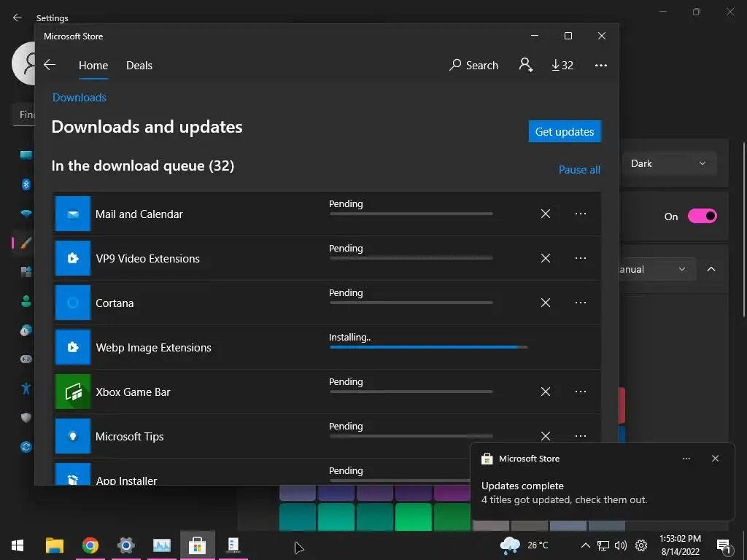Go back with the Microsoft Store back arrow
Viewport: 747px width, 560px height.
click(x=50, y=65)
